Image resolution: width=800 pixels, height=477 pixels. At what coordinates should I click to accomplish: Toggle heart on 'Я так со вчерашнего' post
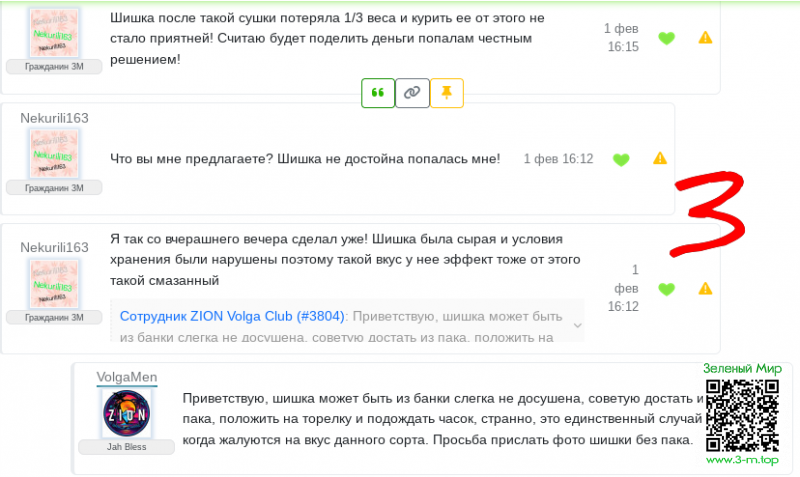[666, 289]
